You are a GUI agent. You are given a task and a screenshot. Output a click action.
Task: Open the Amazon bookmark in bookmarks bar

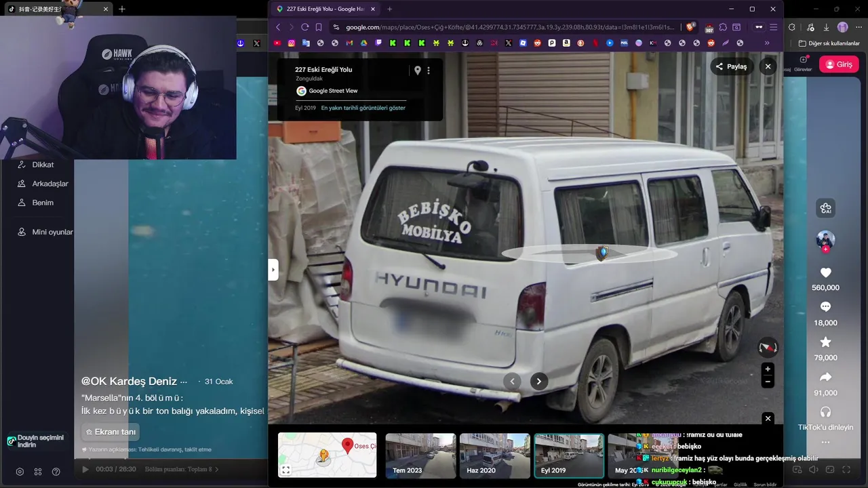click(566, 43)
